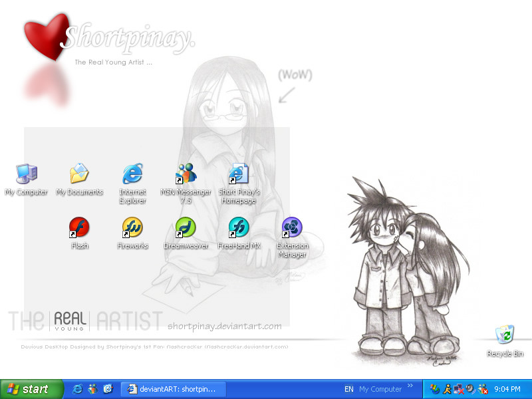The width and height of the screenshot is (532, 399).
Task: Click the 9:04 PM clock
Action: tap(507, 389)
